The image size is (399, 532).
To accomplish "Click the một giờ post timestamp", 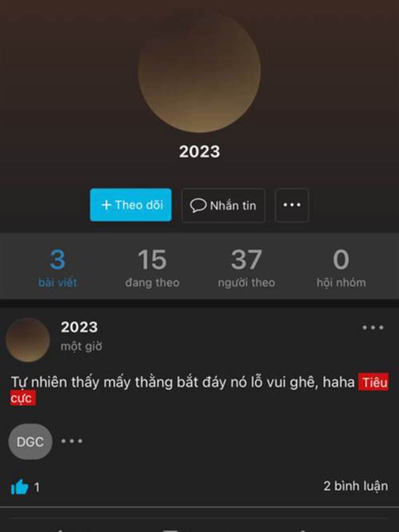I will [81, 346].
